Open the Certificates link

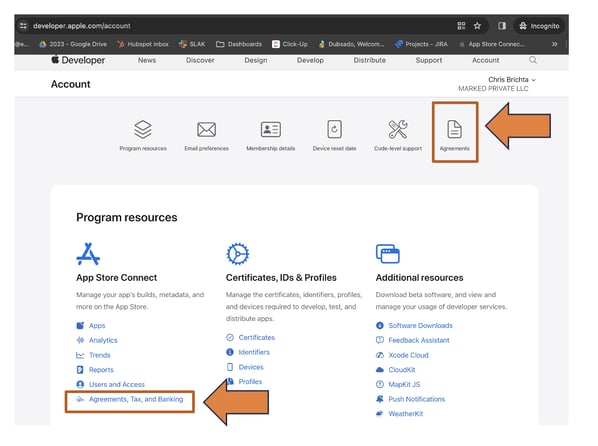[x=256, y=337]
